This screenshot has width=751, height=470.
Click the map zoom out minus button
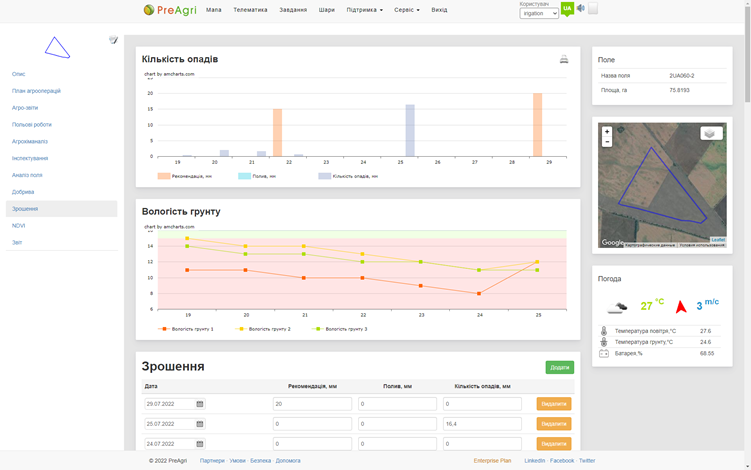click(x=607, y=142)
